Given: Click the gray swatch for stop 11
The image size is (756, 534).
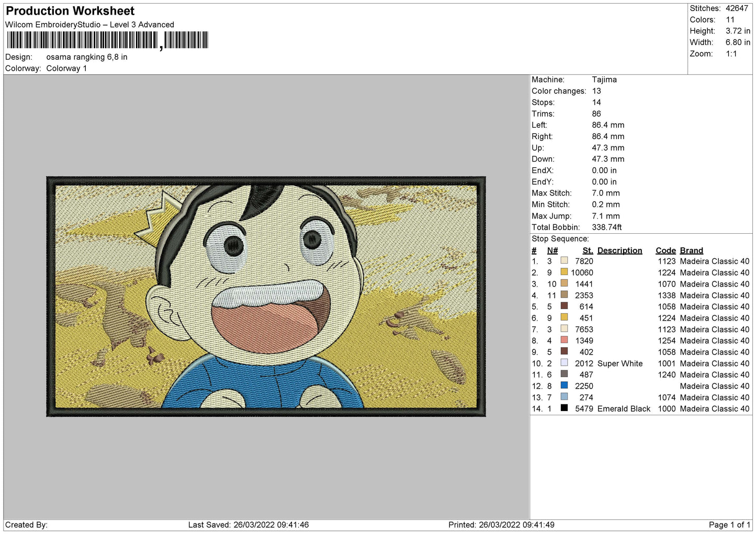Looking at the screenshot, I should (x=564, y=374).
